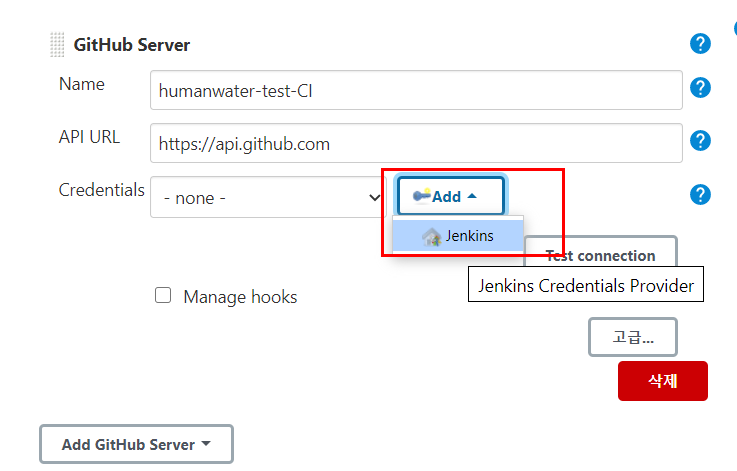Select the GitHub Server heading text

tap(132, 45)
